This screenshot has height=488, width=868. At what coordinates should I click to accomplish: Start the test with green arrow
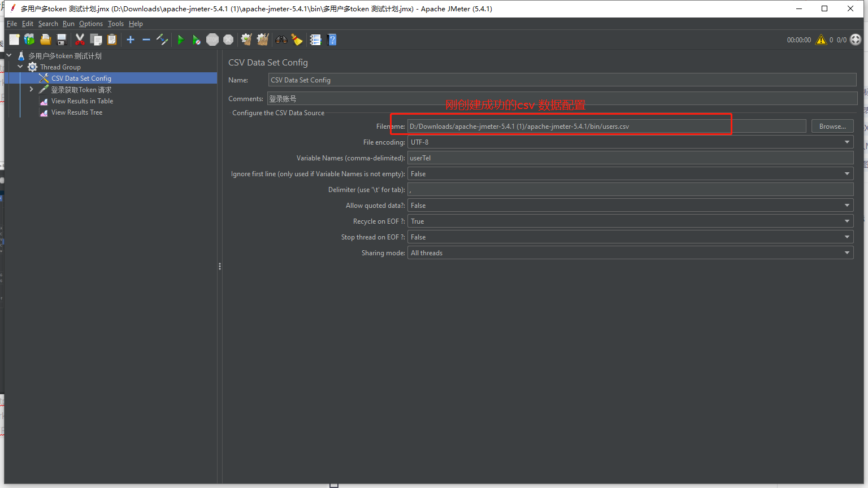pos(181,40)
